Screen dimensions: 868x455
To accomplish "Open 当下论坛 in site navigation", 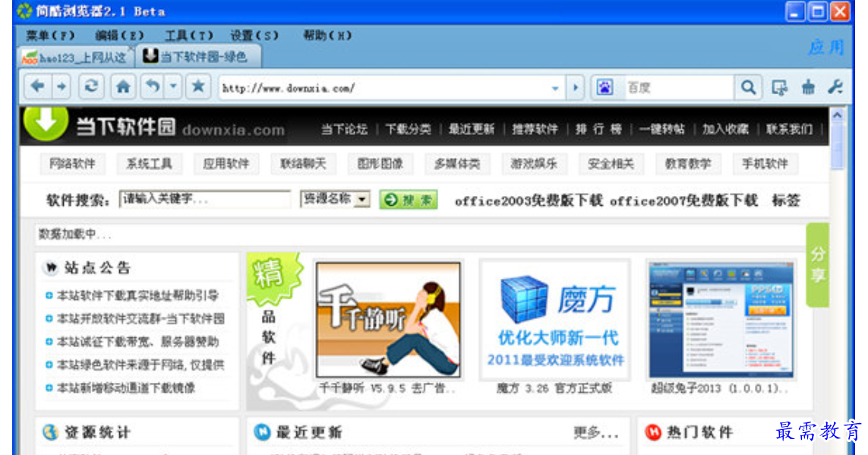I will (x=344, y=130).
